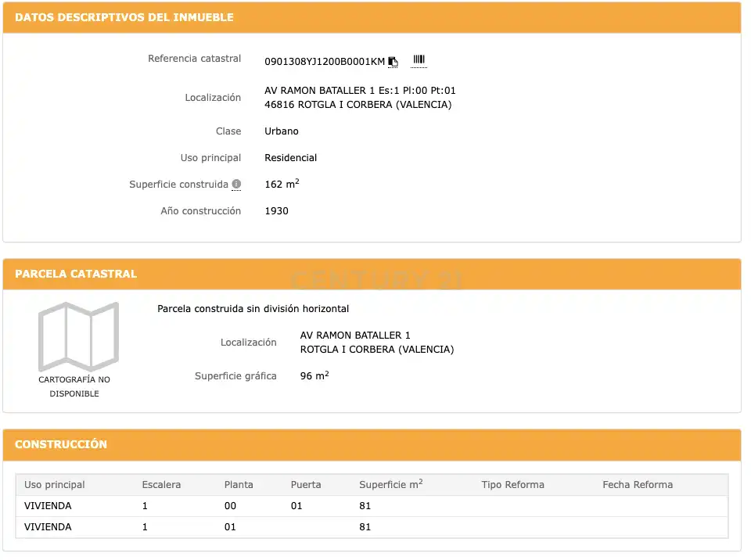Click the info icon beside Superficie construida
Viewport: 751px width, 560px height.
coord(236,184)
